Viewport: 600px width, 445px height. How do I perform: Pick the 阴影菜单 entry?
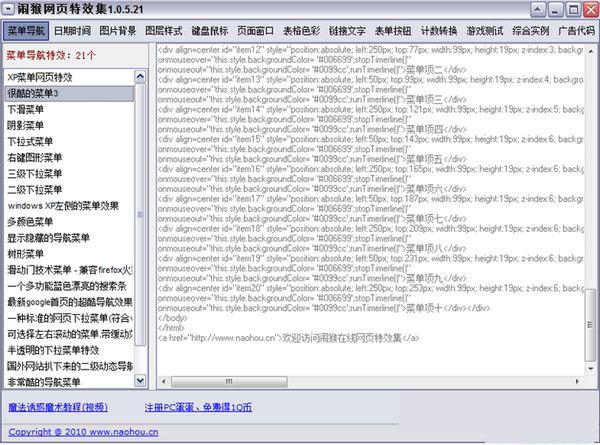(x=69, y=126)
